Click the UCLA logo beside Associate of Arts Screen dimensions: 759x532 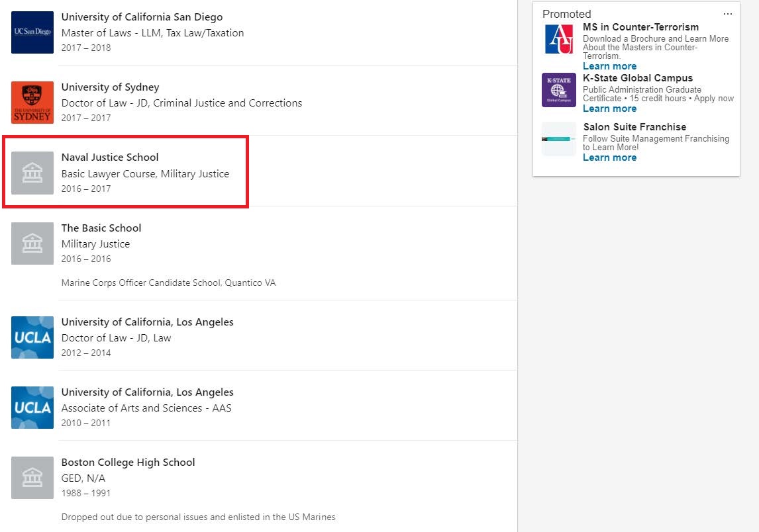coord(32,408)
